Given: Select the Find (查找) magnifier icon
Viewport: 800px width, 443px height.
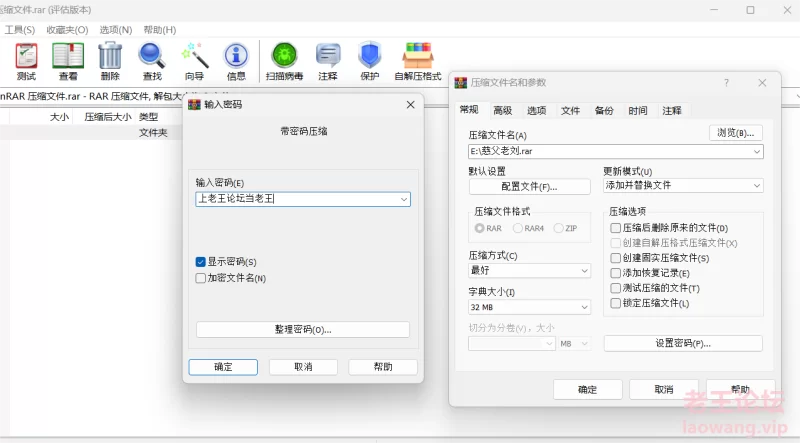Looking at the screenshot, I should [152, 62].
